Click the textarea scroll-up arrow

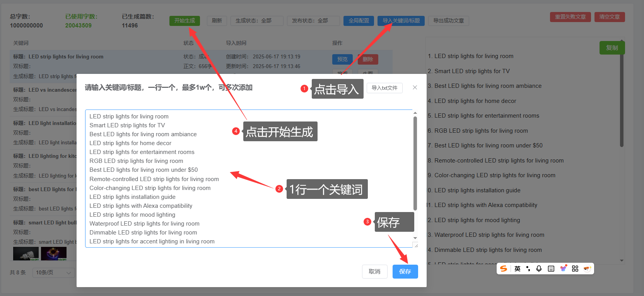[x=415, y=113]
